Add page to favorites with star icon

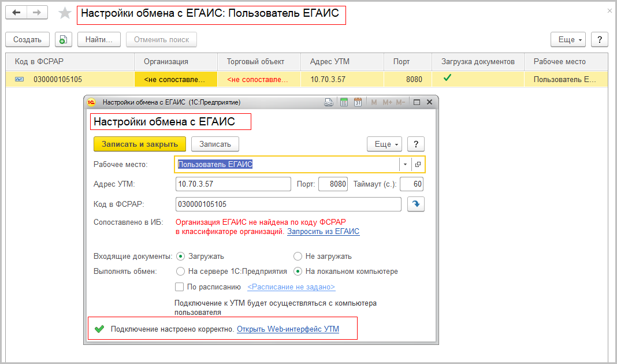(65, 13)
